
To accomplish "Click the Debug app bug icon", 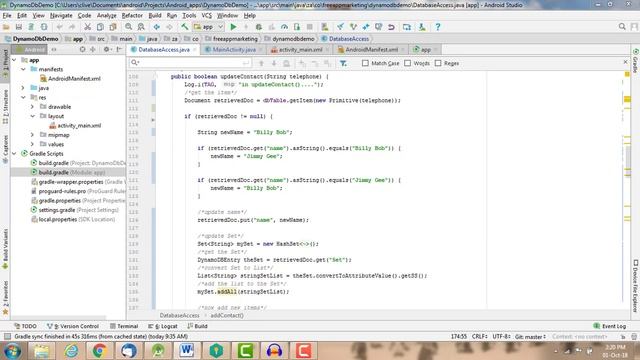I will [258, 27].
